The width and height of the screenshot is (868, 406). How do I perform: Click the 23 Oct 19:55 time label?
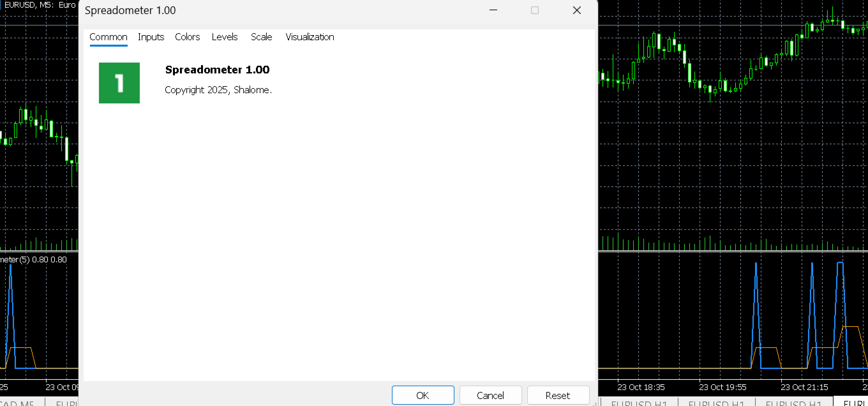722,387
